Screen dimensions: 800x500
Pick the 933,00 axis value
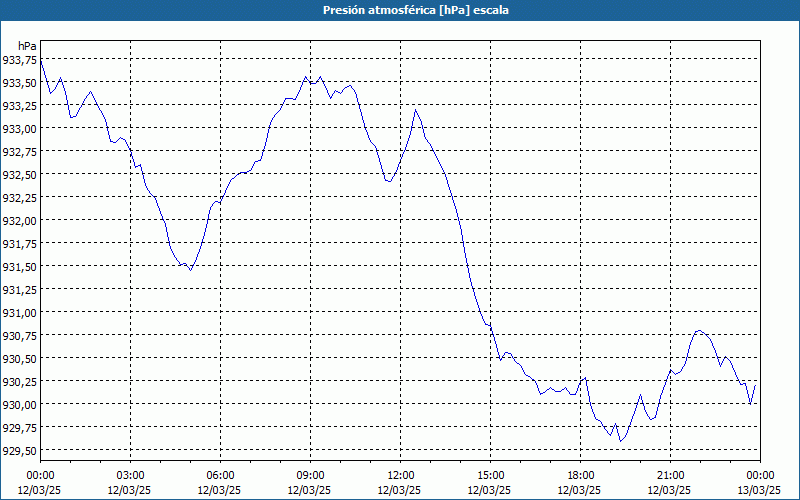tap(19, 129)
